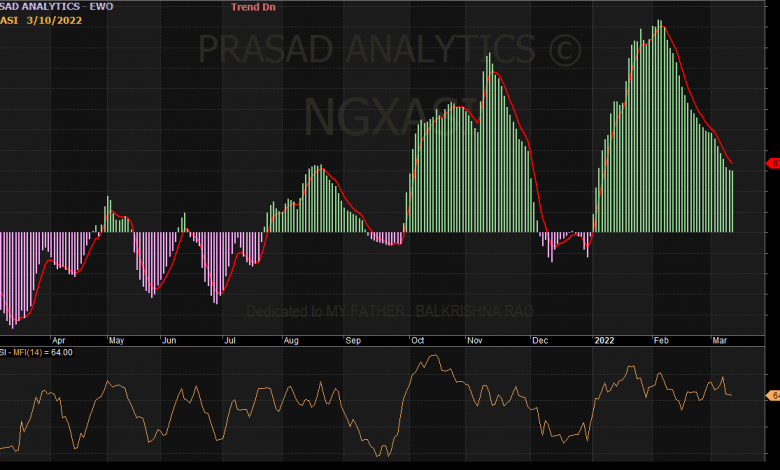The height and width of the screenshot is (470, 780).
Task: Click the orange MFI value marker showing 64
Action: [x=773, y=396]
